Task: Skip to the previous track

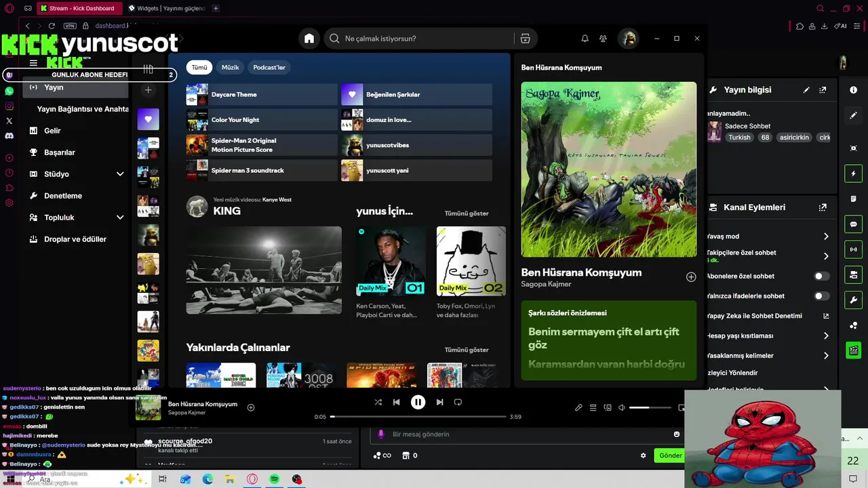Action: (x=397, y=402)
